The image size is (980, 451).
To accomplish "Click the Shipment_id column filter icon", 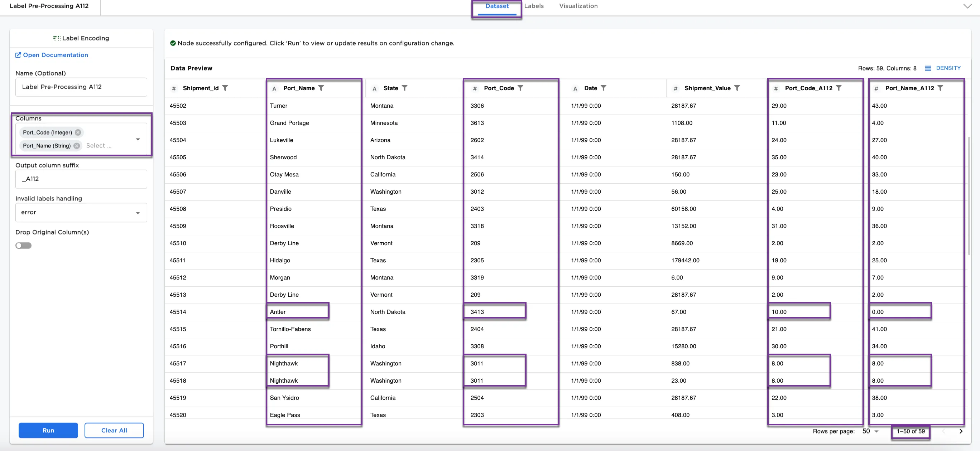I will [225, 88].
